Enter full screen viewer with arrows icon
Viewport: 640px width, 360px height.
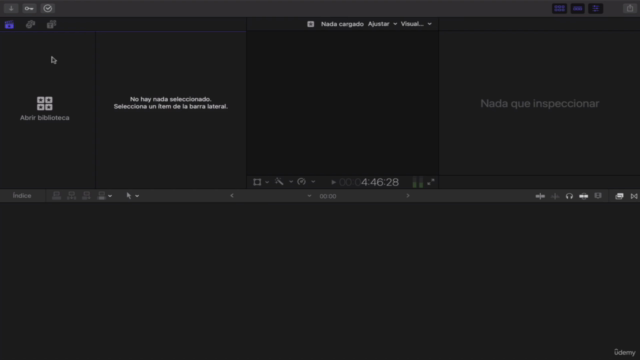point(431,182)
